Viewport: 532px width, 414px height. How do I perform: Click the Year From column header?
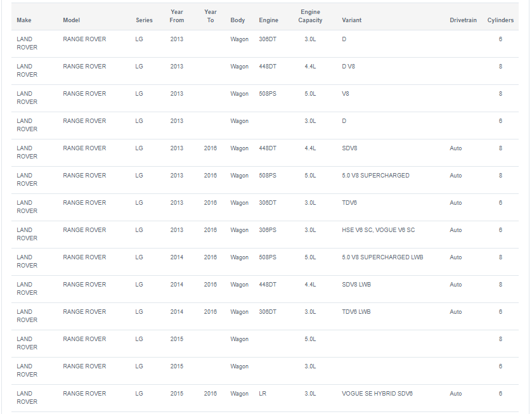point(177,16)
